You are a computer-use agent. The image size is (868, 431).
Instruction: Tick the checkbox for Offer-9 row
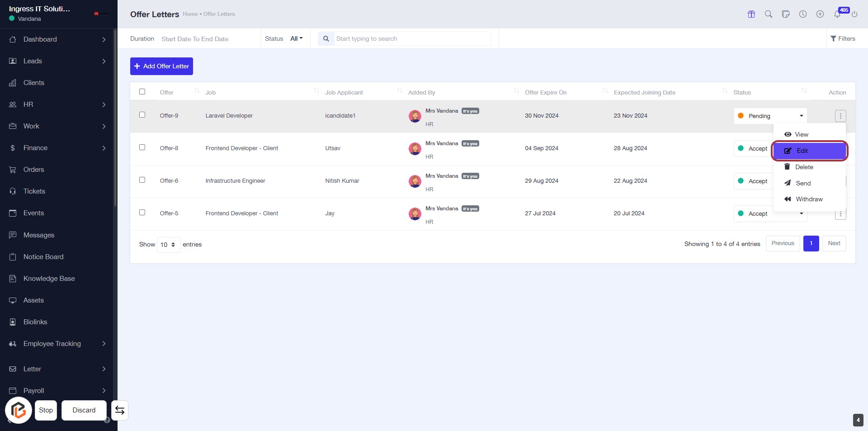[142, 115]
